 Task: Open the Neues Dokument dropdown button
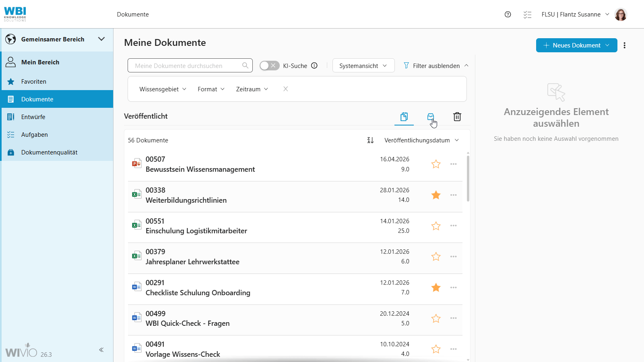click(x=576, y=45)
